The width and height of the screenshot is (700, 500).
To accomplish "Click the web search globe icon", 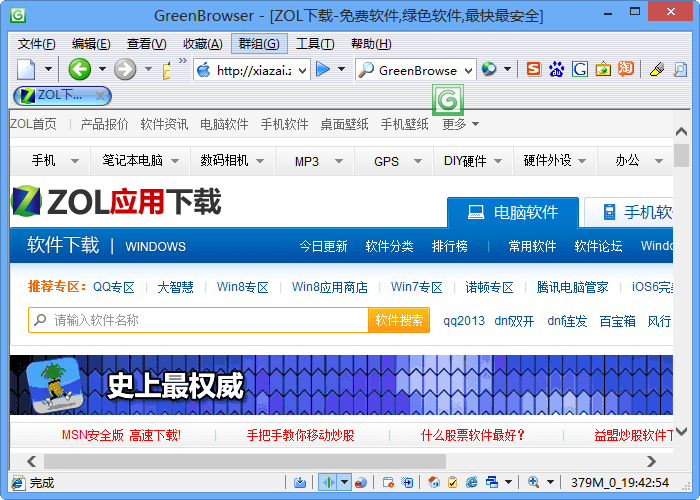I will [x=489, y=69].
